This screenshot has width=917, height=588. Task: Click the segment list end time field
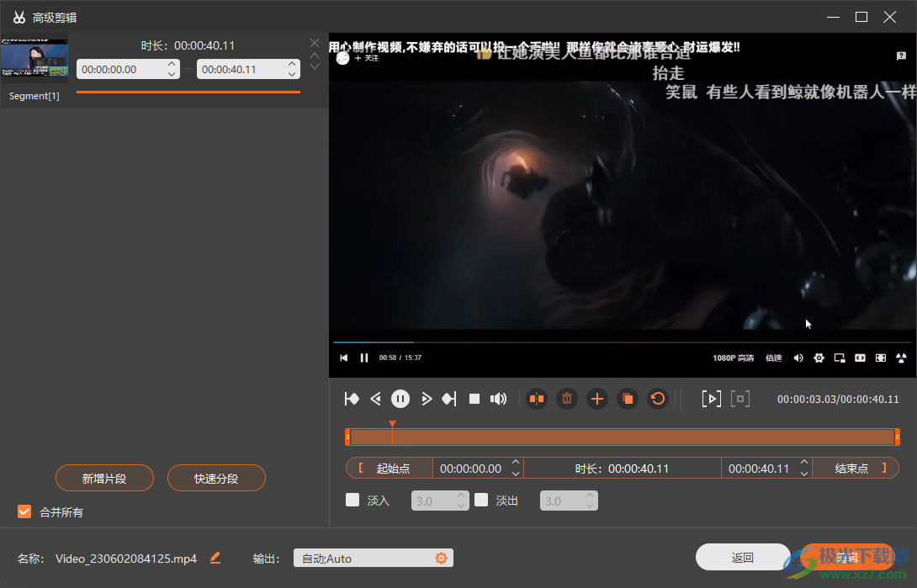pyautogui.click(x=248, y=69)
